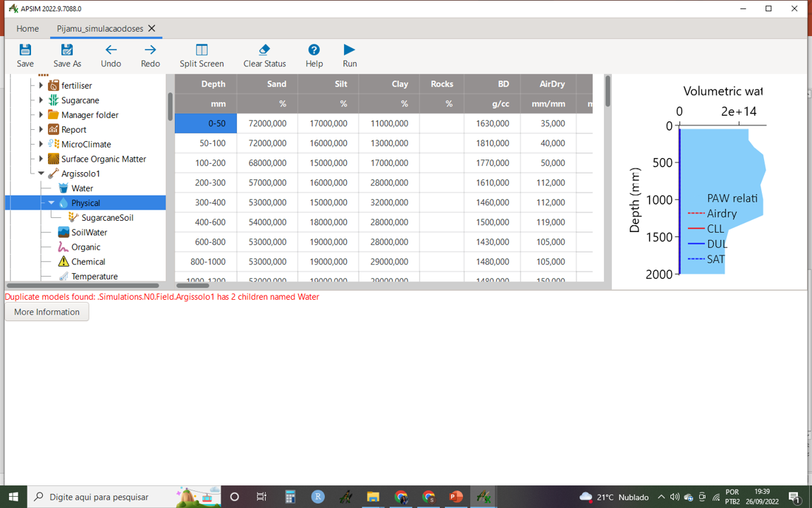Select the SugarcaneSoil node icon
812x508 pixels.
tap(73, 218)
